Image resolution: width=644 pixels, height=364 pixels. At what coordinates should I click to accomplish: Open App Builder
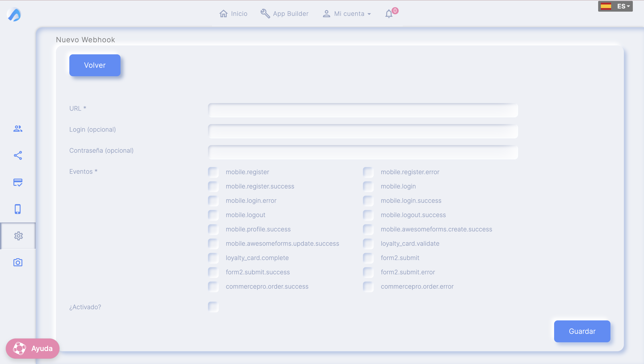coord(284,13)
